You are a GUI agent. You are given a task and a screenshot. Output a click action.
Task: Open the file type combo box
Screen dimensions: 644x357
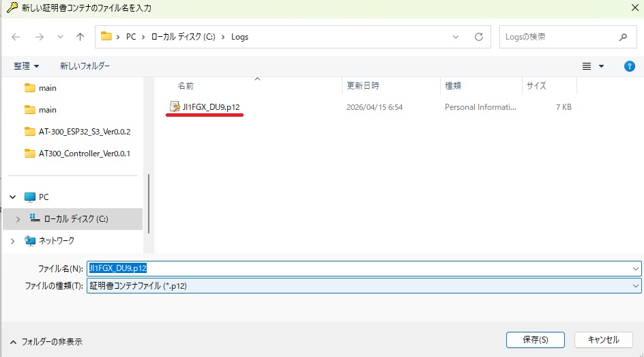(364, 286)
